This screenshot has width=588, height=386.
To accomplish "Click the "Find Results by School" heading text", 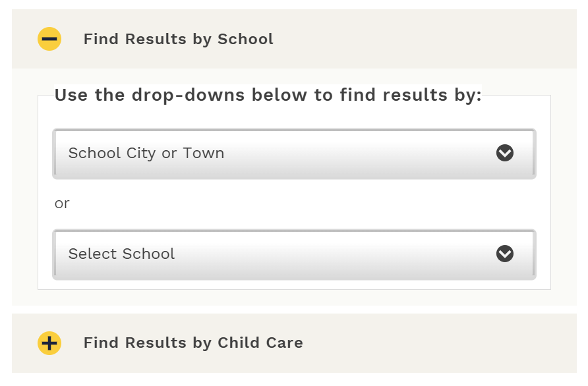I will pos(178,39).
